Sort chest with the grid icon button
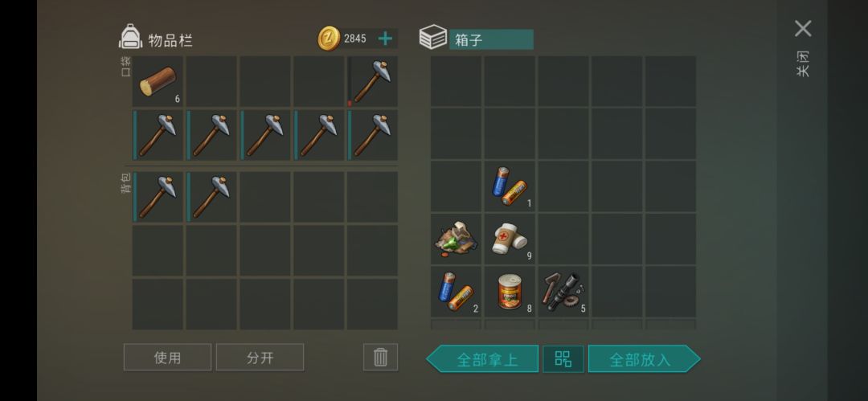This screenshot has height=401, width=868. coord(563,359)
